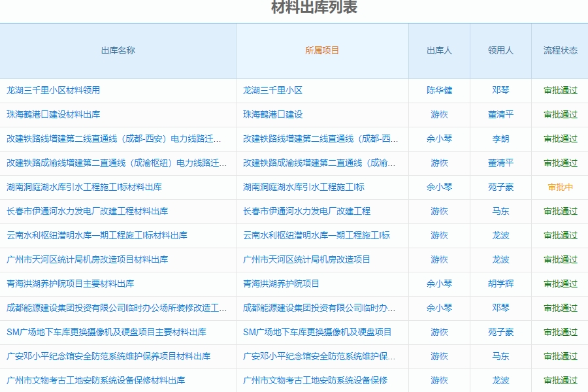
Task: Click the 审批中 status in 湖南洞庭湖 row
Action: tap(561, 187)
